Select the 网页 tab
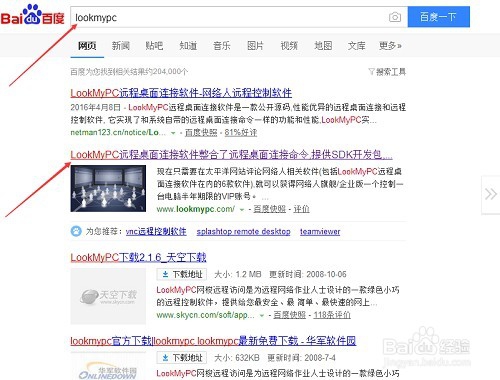This screenshot has height=380, width=500. point(87,46)
